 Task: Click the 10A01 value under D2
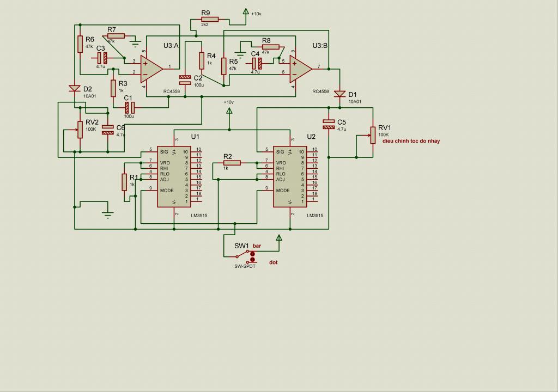[x=90, y=96]
